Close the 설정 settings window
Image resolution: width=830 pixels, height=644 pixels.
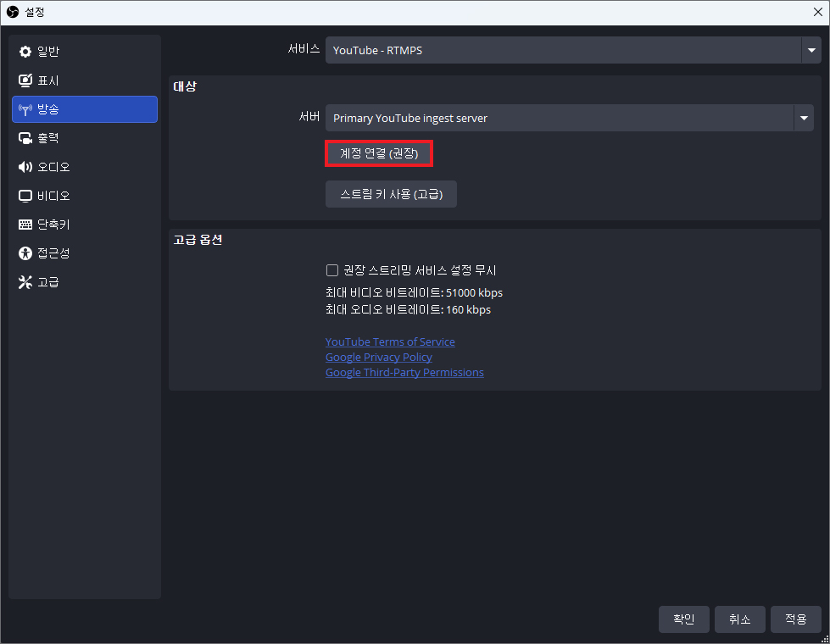point(816,12)
